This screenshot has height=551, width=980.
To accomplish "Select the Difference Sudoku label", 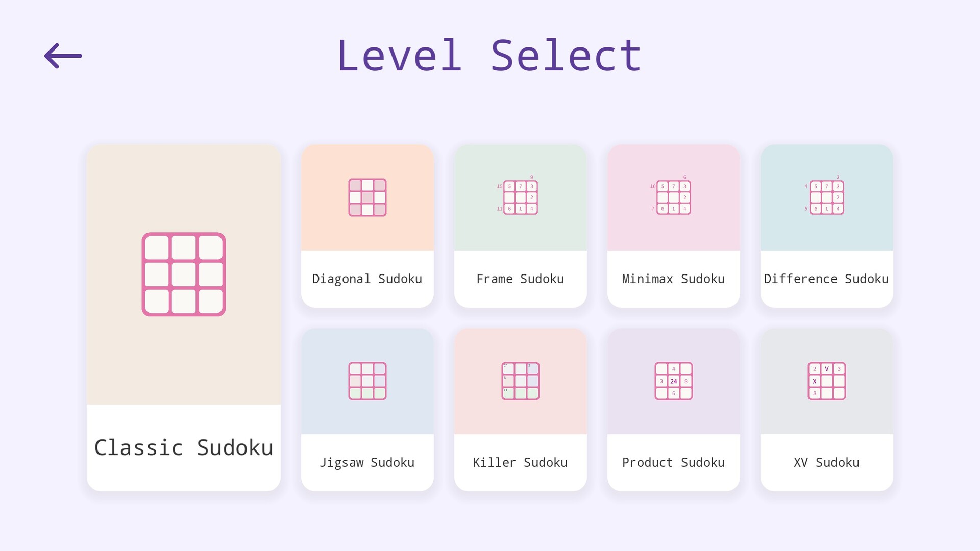I will 827,279.
